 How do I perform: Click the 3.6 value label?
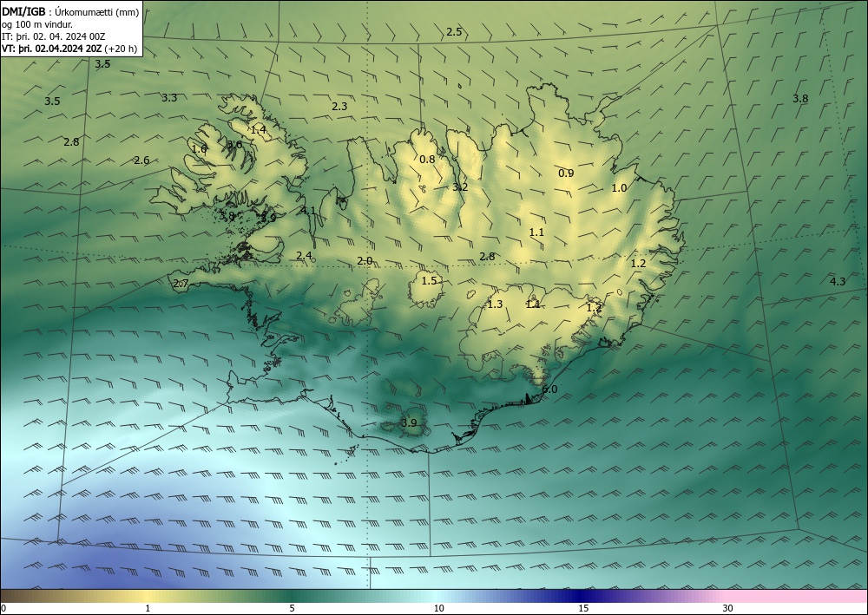pyautogui.click(x=234, y=145)
